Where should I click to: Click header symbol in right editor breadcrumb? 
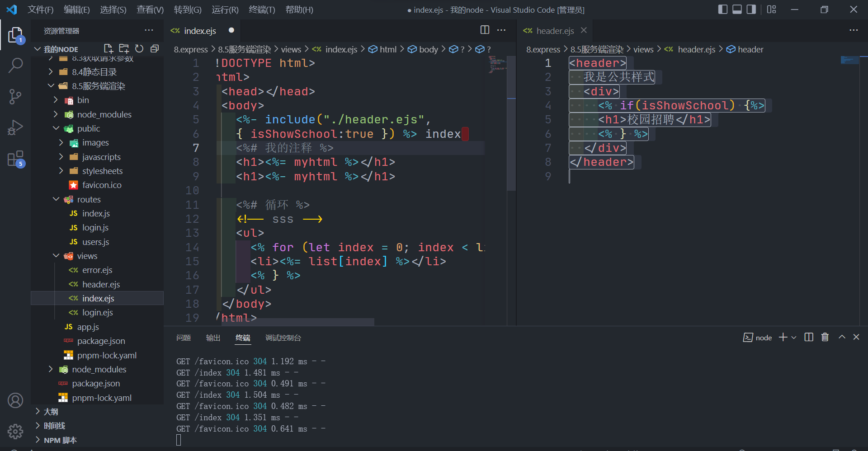point(750,49)
